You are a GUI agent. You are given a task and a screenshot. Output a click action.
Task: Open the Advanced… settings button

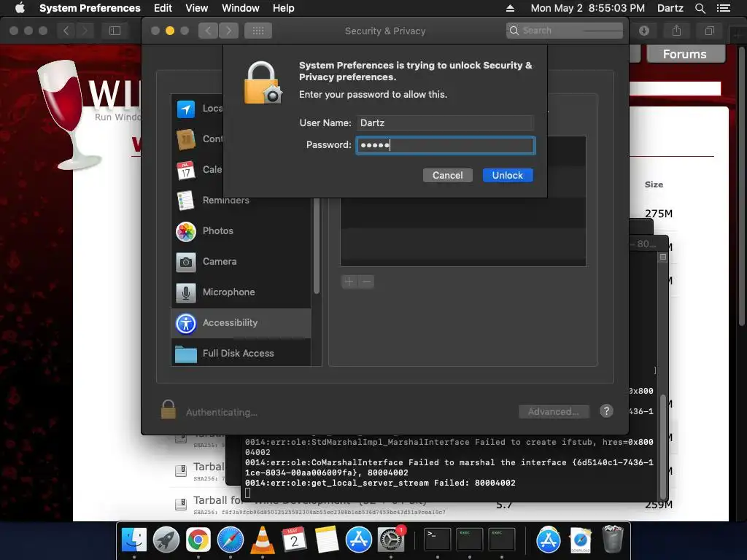554,411
